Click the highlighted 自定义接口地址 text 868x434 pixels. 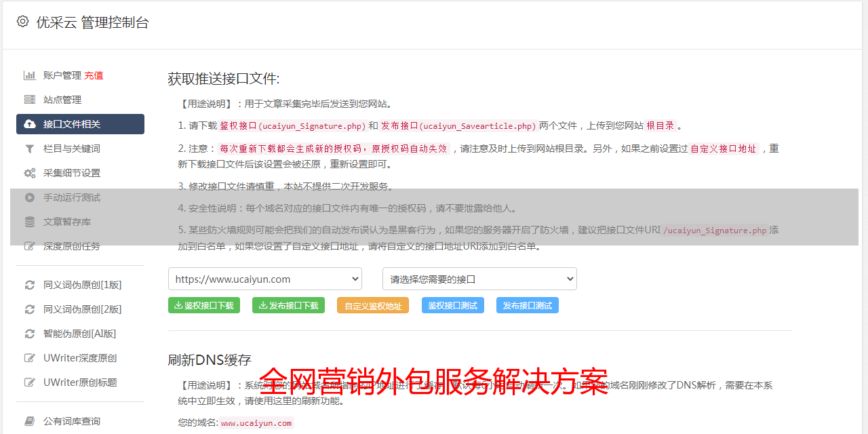click(723, 149)
